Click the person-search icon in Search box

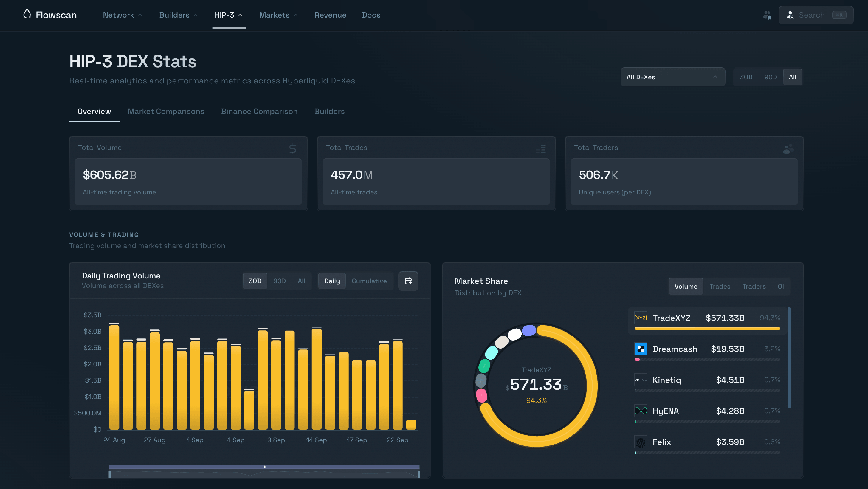pyautogui.click(x=790, y=15)
